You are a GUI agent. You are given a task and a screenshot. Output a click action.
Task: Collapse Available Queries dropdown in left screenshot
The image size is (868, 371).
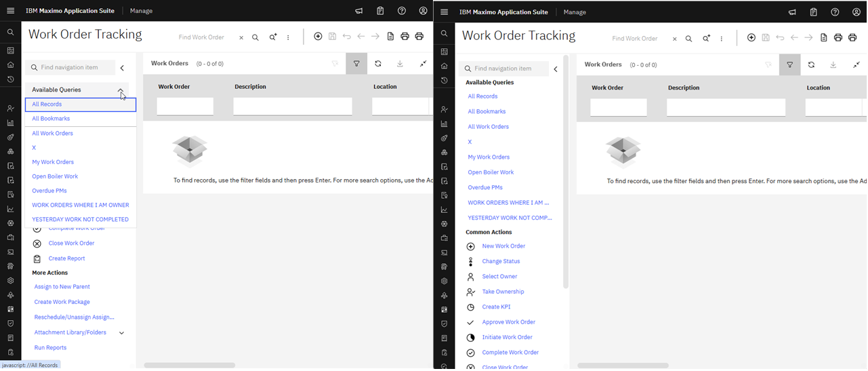121,90
